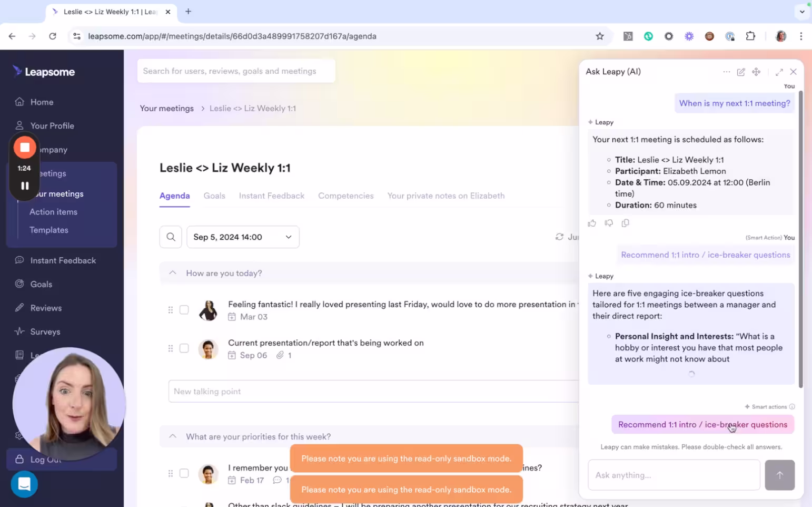This screenshot has width=812, height=507.
Task: Close the Ask Leapy panel
Action: [x=794, y=72]
